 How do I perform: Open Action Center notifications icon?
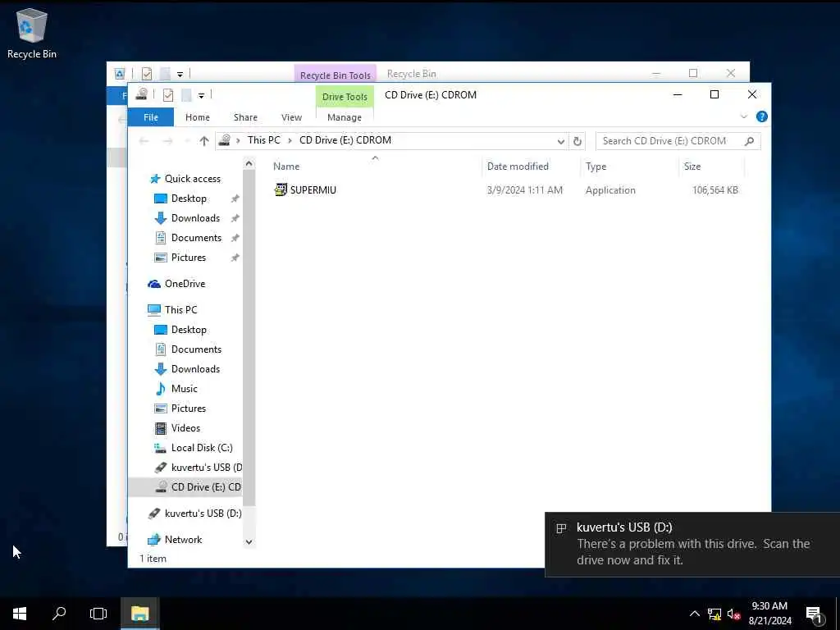pyautogui.click(x=815, y=614)
